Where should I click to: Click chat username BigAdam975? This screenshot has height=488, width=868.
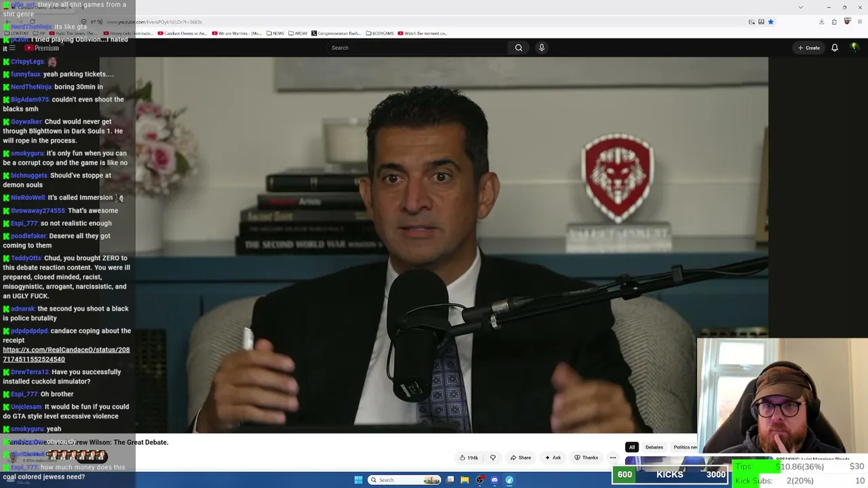pos(29,100)
